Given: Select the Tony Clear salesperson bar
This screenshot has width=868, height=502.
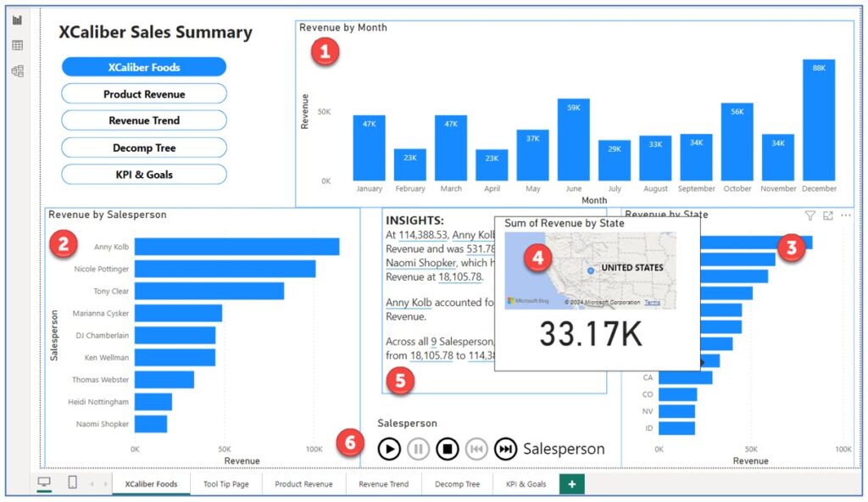Looking at the screenshot, I should [209, 291].
